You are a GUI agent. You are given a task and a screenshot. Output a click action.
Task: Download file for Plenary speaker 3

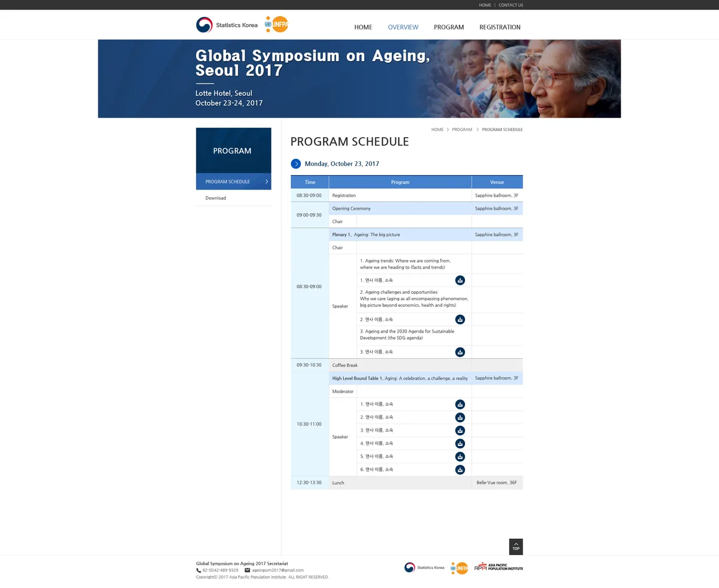(460, 352)
